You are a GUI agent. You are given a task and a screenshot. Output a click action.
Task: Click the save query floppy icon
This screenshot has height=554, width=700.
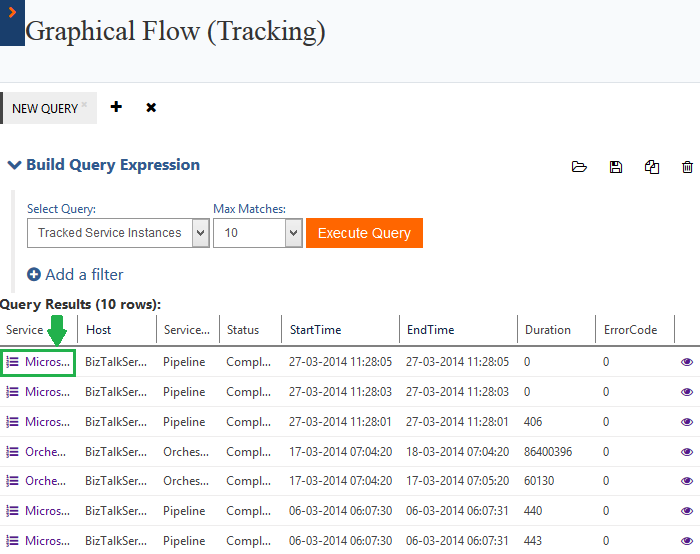[616, 167]
